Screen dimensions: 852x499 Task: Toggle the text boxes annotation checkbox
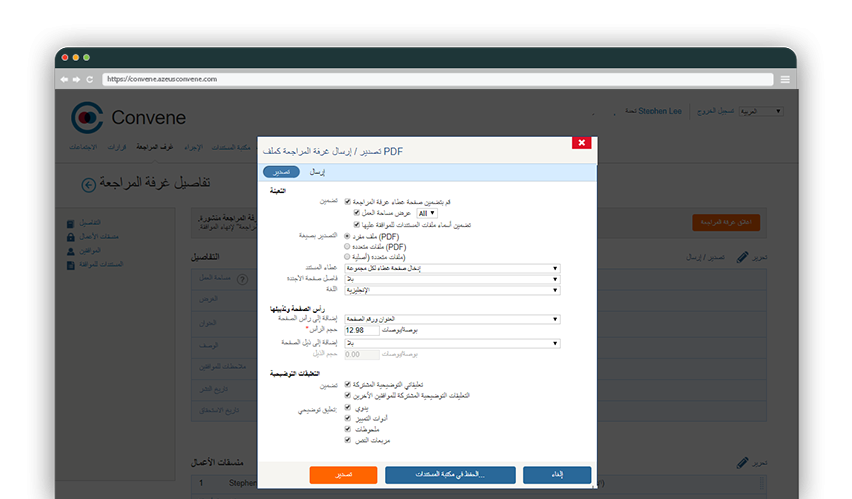tap(348, 440)
